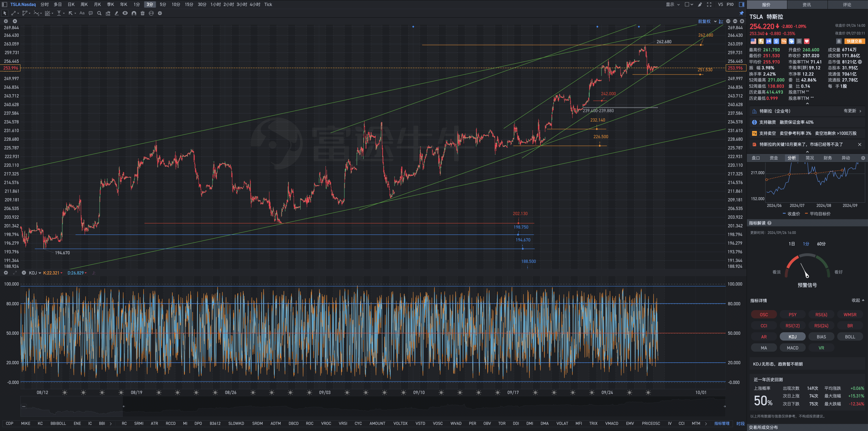Image resolution: width=868 pixels, height=431 pixels.
Task: Open drawing toolbar settings gear
Action: (x=160, y=13)
